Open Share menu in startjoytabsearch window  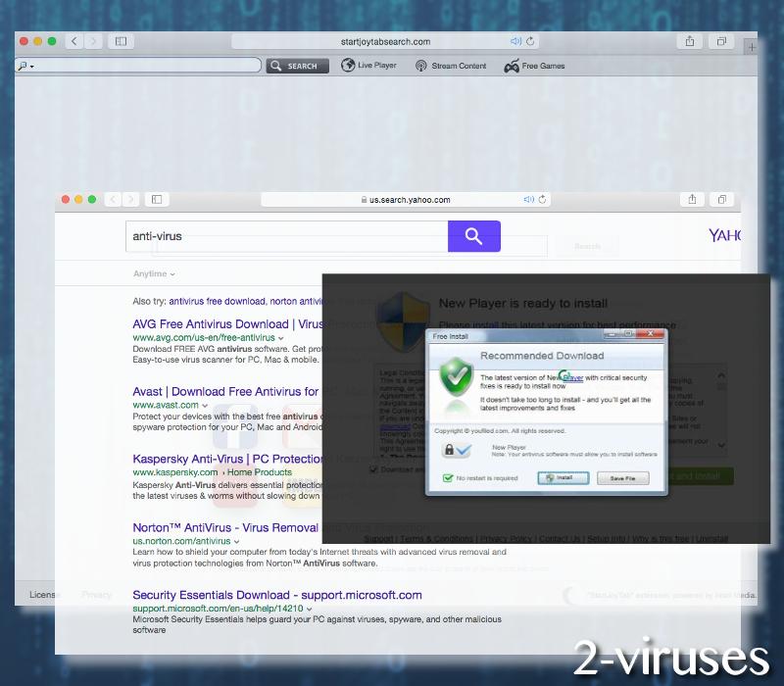(690, 41)
